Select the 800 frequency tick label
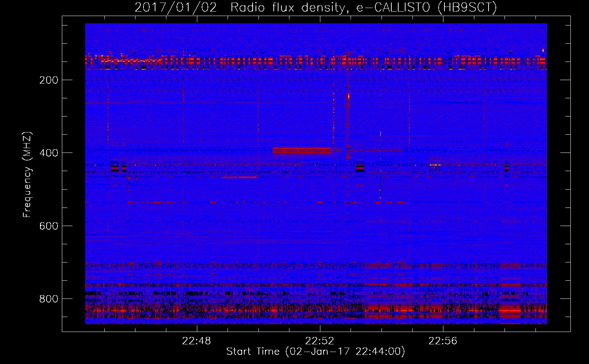Viewport: 589px width, 364px height. (49, 299)
